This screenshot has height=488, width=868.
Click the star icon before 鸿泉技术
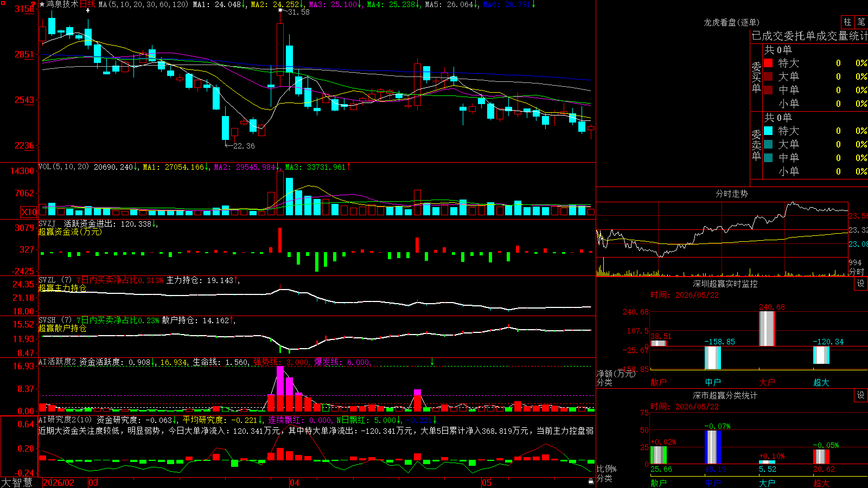[42, 4]
